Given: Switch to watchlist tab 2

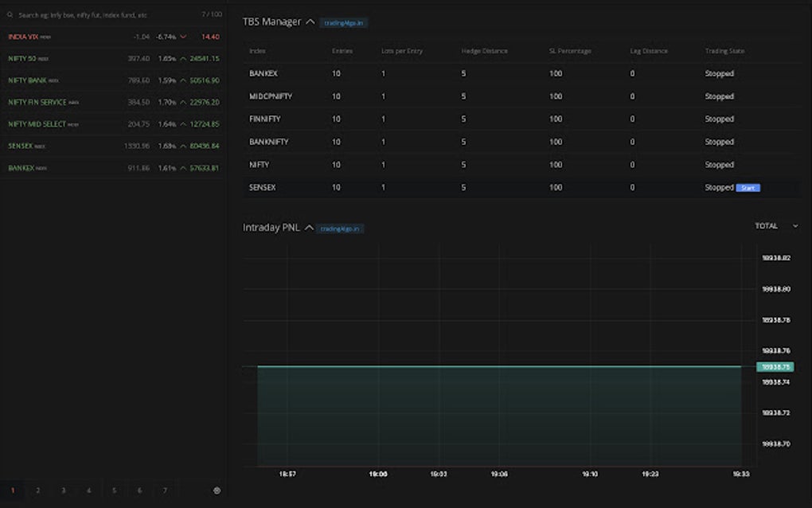Looking at the screenshot, I should pos(37,490).
